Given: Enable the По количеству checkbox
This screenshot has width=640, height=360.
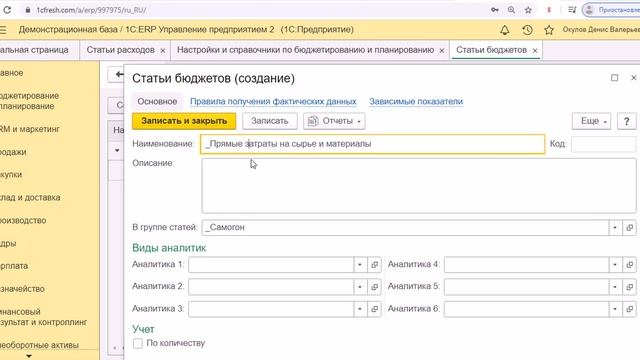Looking at the screenshot, I should pyautogui.click(x=138, y=343).
